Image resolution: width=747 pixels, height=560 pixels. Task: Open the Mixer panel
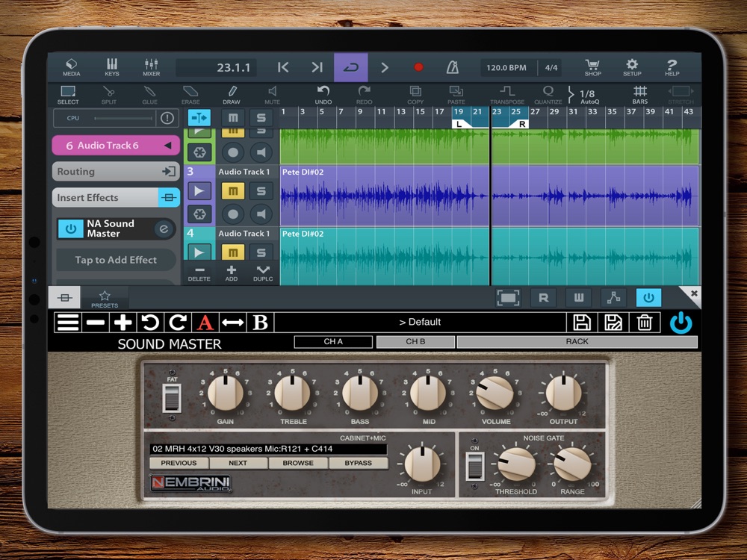(x=151, y=67)
